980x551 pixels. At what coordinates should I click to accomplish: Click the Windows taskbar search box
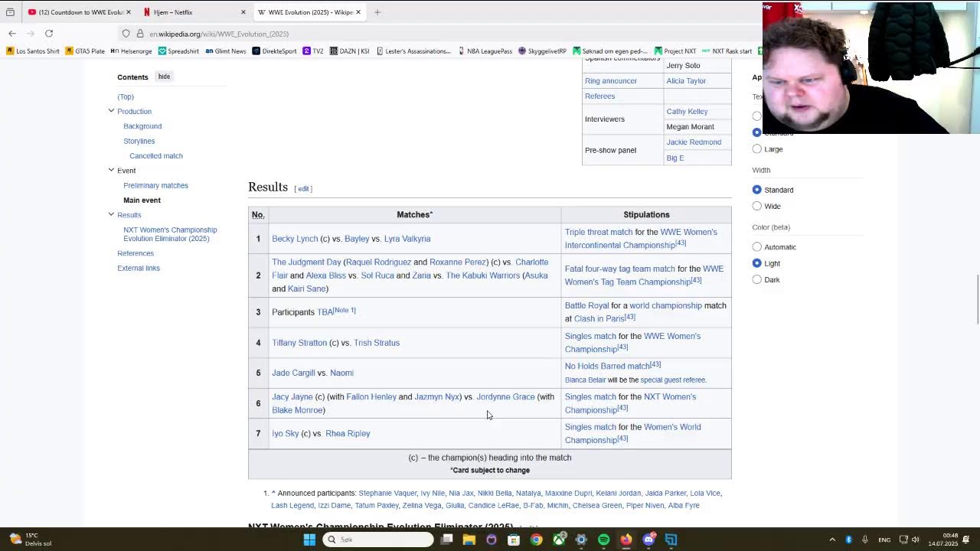tap(378, 540)
